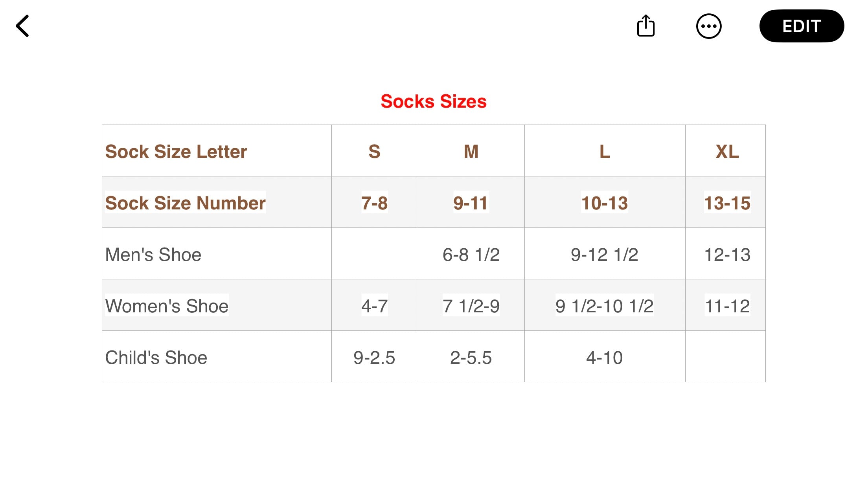Tap the EDIT button
868x488 pixels.
tap(801, 26)
